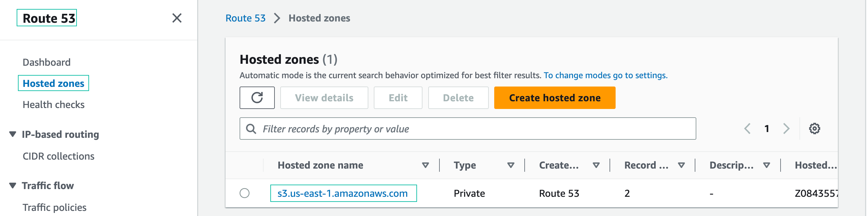Focus the Filter records search field

click(x=472, y=129)
